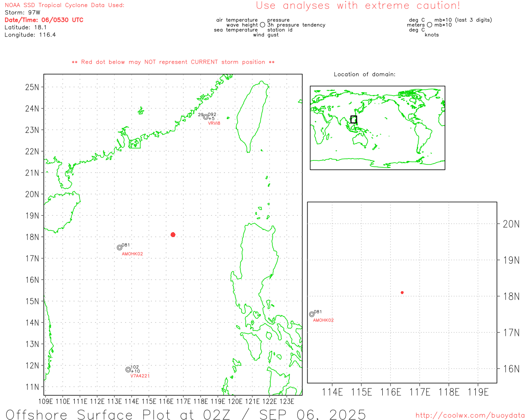Click the red storm dot in zoomed inset map

[x=402, y=292]
